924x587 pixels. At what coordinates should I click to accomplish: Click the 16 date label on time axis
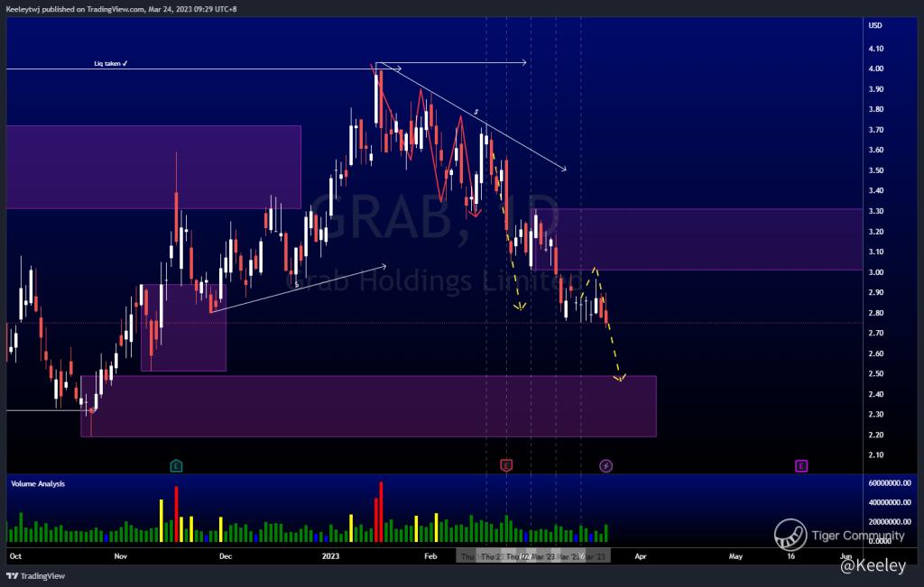point(790,556)
